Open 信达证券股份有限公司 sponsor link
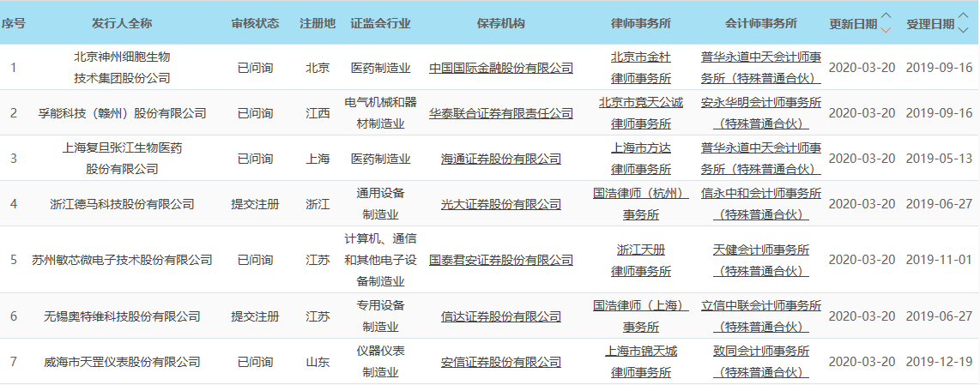The width and height of the screenshot is (980, 385). [500, 316]
